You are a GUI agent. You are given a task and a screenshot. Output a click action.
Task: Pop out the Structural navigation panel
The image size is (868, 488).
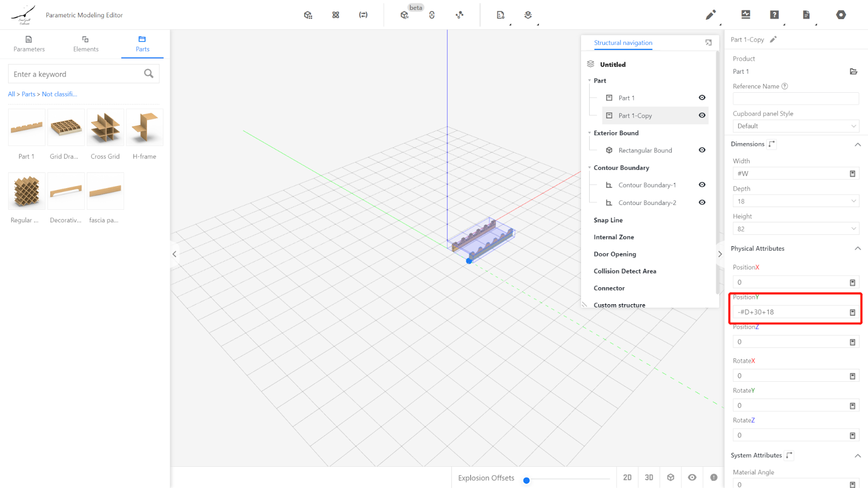(708, 43)
